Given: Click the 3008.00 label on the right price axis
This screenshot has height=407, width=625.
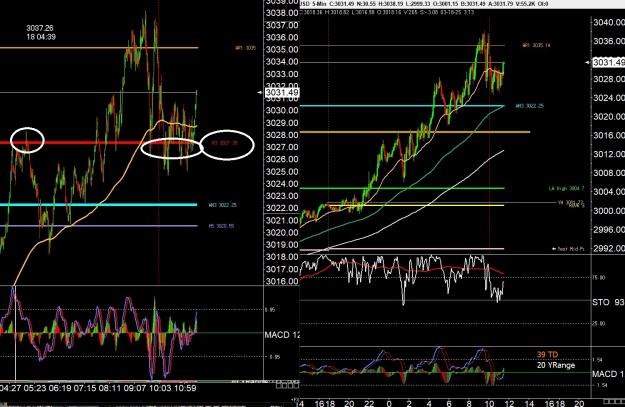Looking at the screenshot, I should (x=609, y=173).
